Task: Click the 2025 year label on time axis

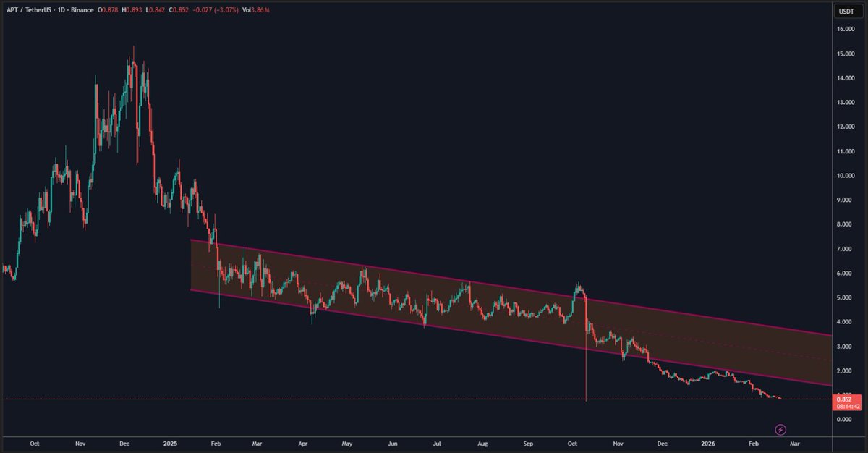Action: click(170, 442)
